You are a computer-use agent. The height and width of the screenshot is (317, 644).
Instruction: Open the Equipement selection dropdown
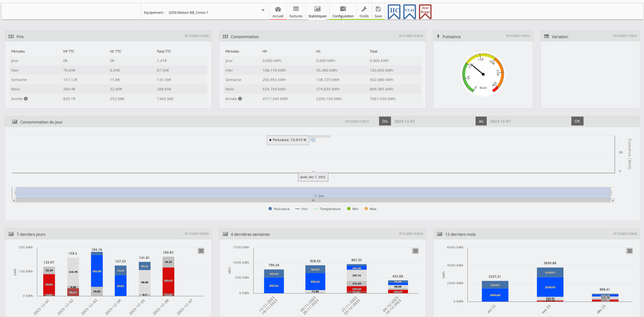263,10
